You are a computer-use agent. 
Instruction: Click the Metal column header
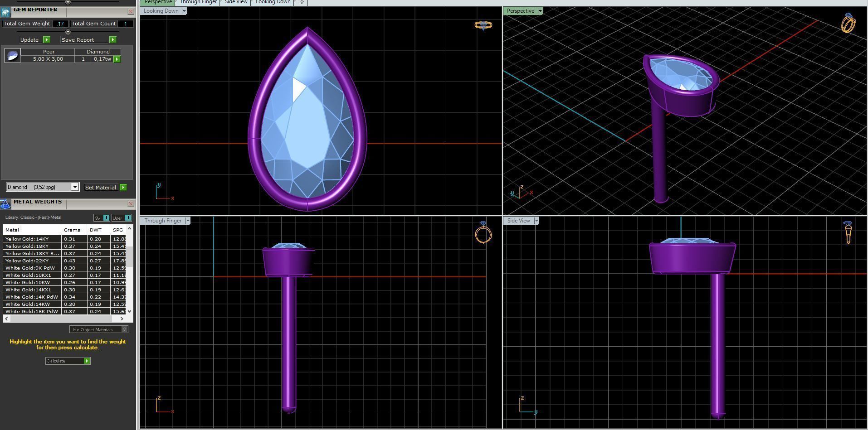coord(32,230)
